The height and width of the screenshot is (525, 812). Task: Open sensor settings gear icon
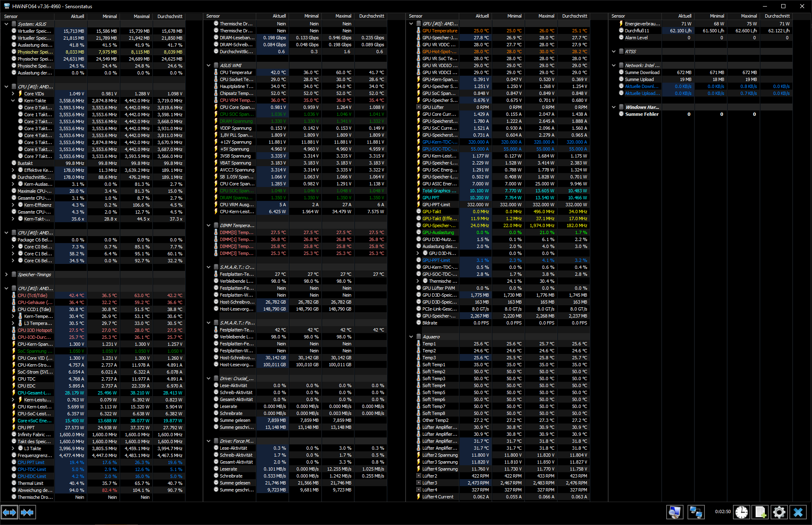[x=779, y=512]
